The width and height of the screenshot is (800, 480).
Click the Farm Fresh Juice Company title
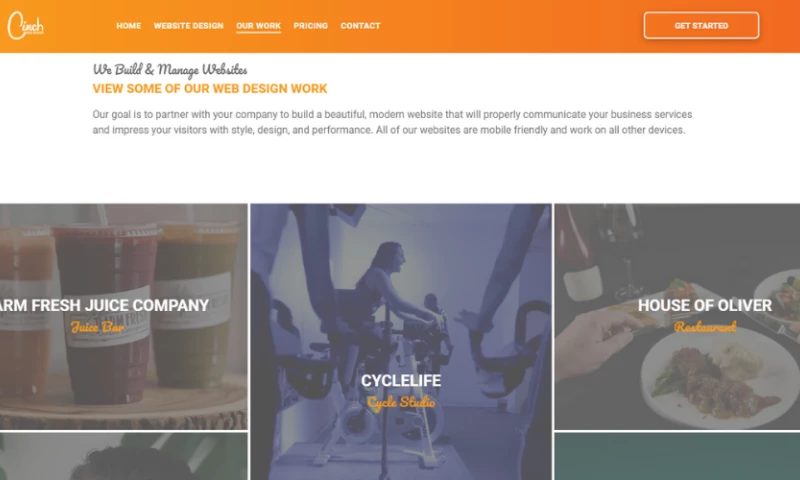[x=105, y=305]
